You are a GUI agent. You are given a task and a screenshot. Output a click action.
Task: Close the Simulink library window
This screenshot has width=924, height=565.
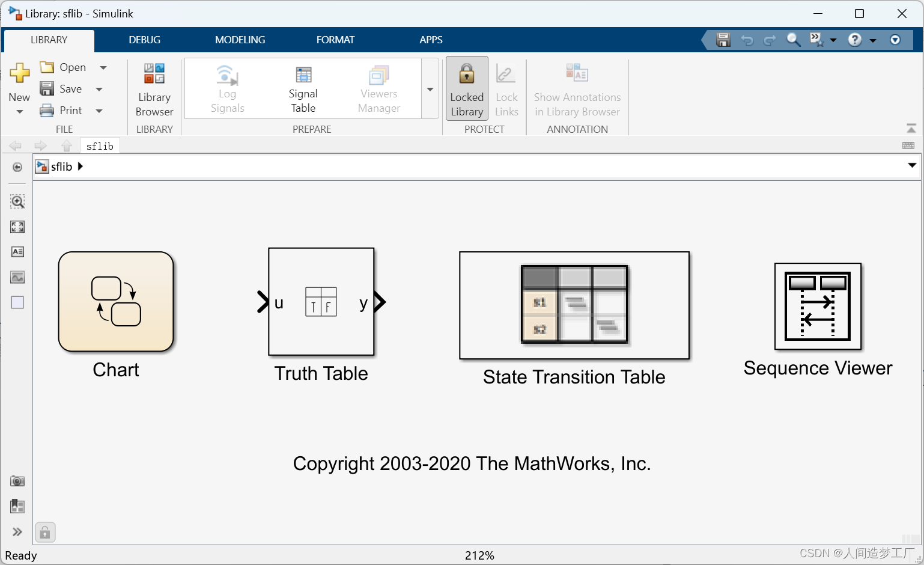click(x=902, y=14)
